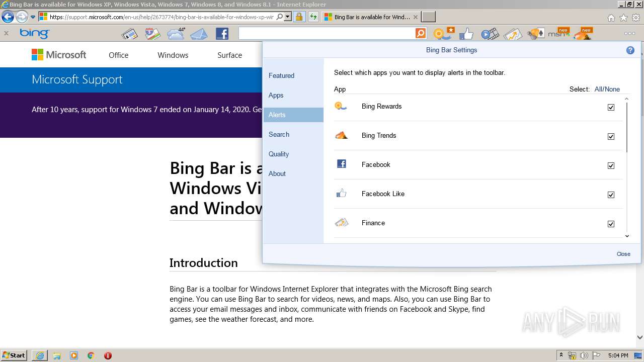Toggle the Facebook alerts checkbox

[611, 165]
